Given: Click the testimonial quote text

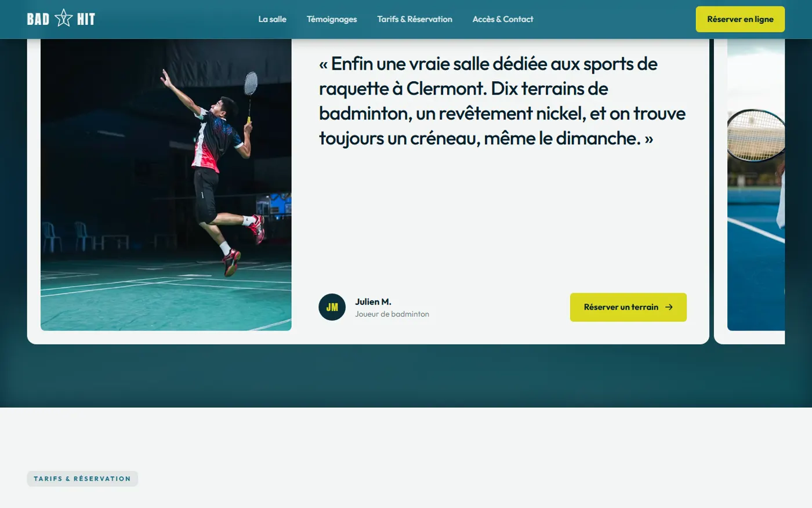Looking at the screenshot, I should 502,101.
